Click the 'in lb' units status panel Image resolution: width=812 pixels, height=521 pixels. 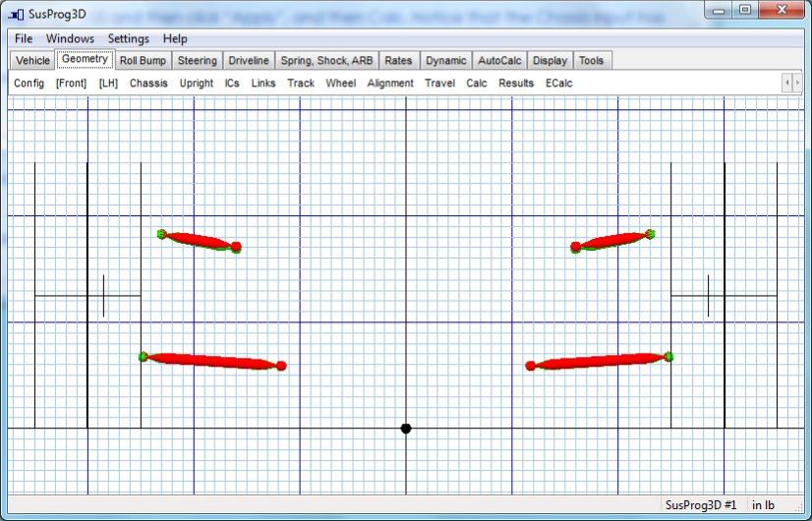pos(763,505)
